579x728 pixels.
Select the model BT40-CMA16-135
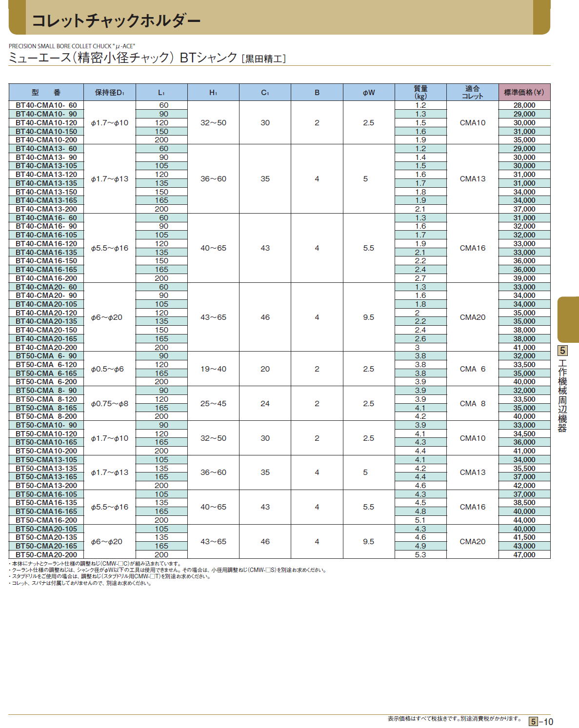(x=46, y=253)
